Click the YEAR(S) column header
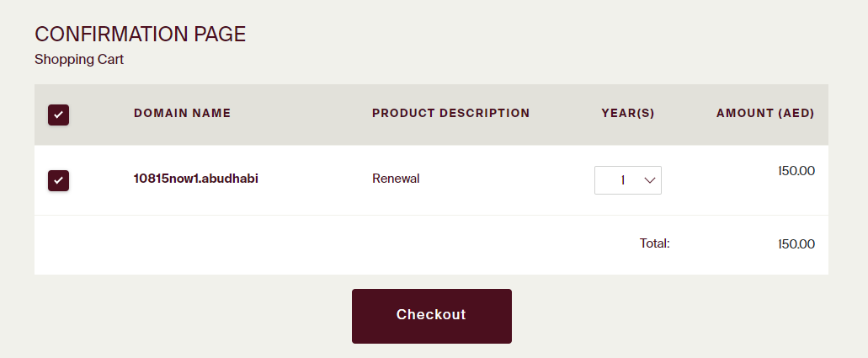The image size is (868, 358). coord(628,113)
